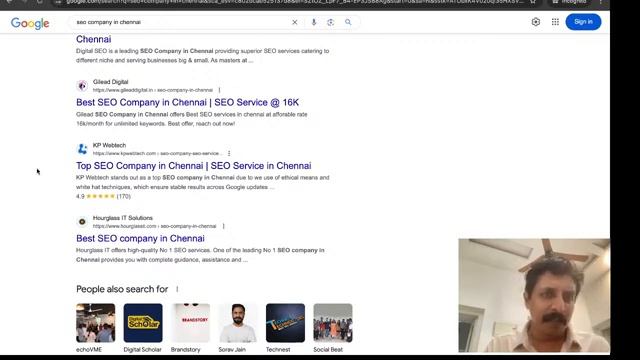Viewport: 640px width, 360px height.
Task: Click Sign in button
Action: coord(583,22)
